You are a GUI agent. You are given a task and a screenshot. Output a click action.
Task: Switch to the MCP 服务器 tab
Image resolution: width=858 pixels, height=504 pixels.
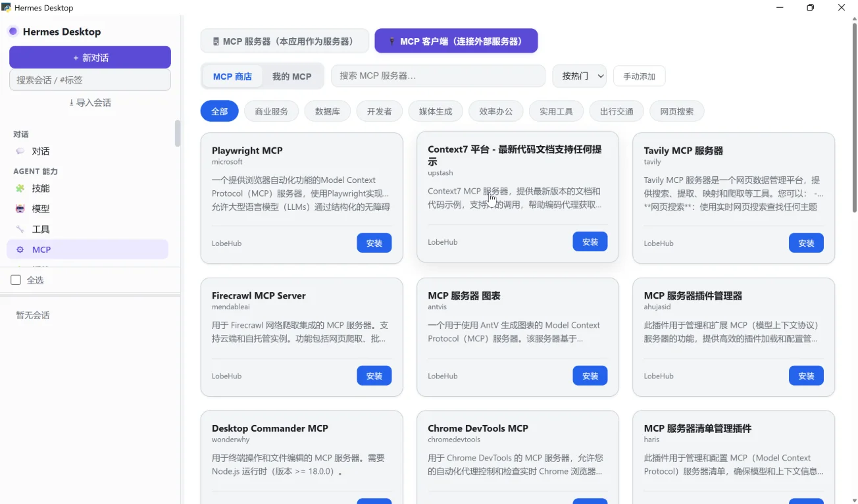(285, 41)
